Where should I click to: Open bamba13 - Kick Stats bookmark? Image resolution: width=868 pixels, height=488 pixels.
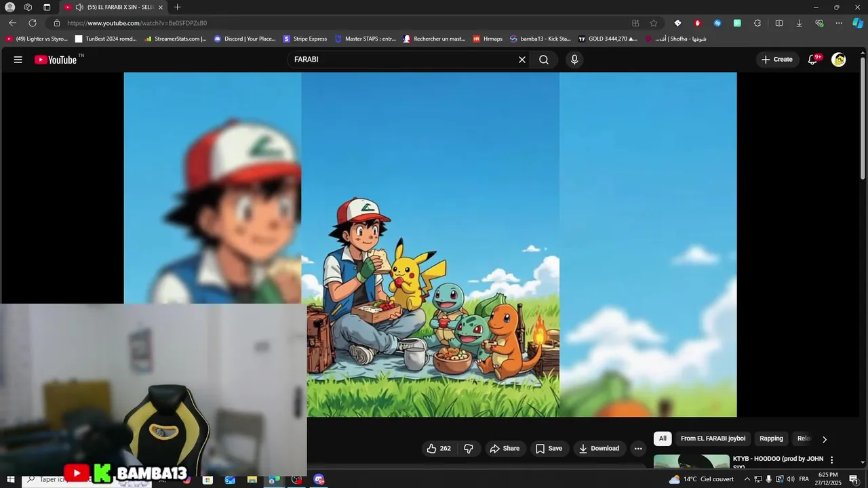540,39
